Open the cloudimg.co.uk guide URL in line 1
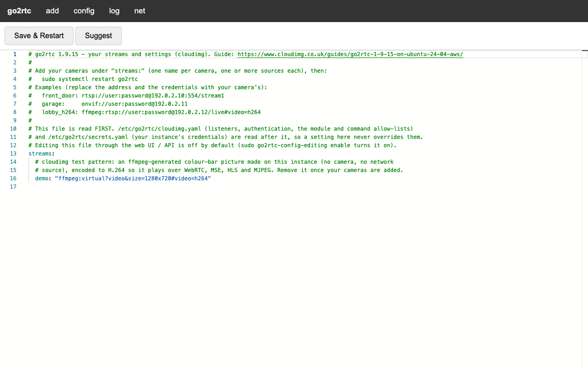 [x=350, y=54]
